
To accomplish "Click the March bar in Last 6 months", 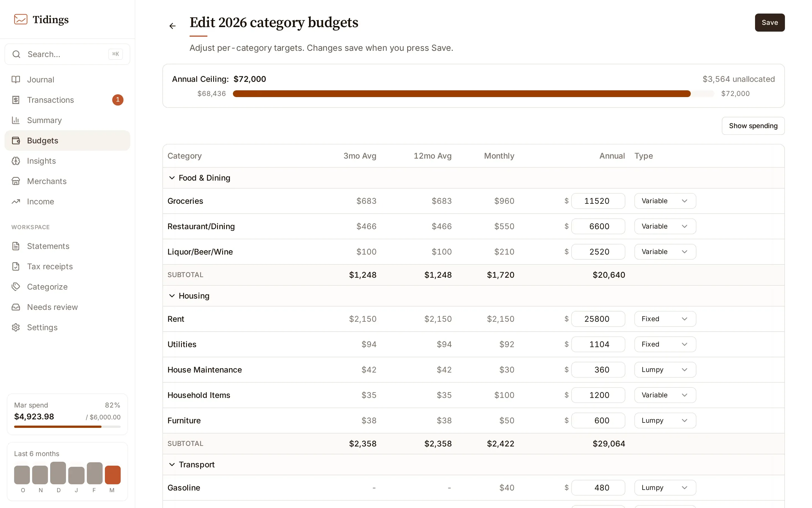I will 112,475.
